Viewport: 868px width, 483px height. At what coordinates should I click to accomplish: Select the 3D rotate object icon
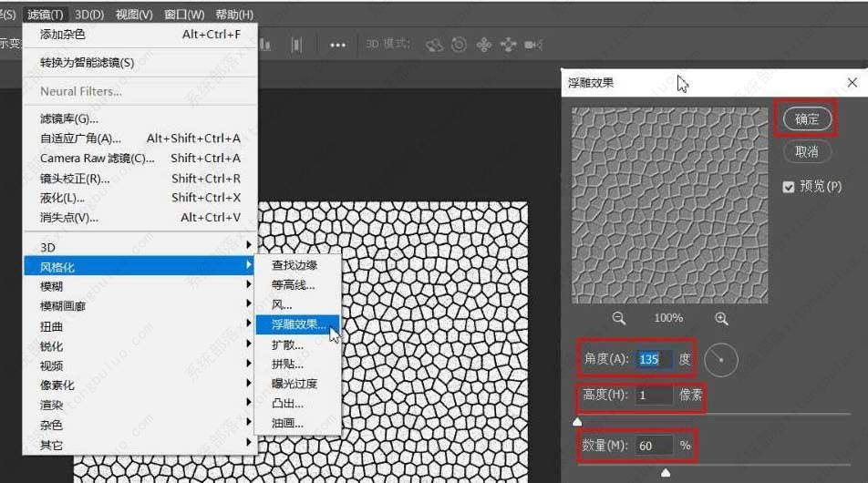[x=435, y=44]
